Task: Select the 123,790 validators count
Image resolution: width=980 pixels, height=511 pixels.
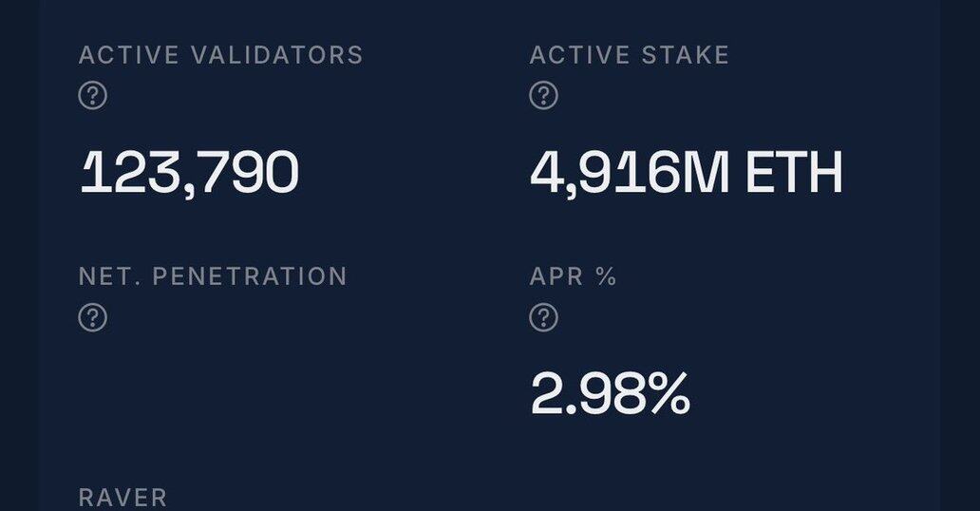Action: pyautogui.click(x=189, y=174)
